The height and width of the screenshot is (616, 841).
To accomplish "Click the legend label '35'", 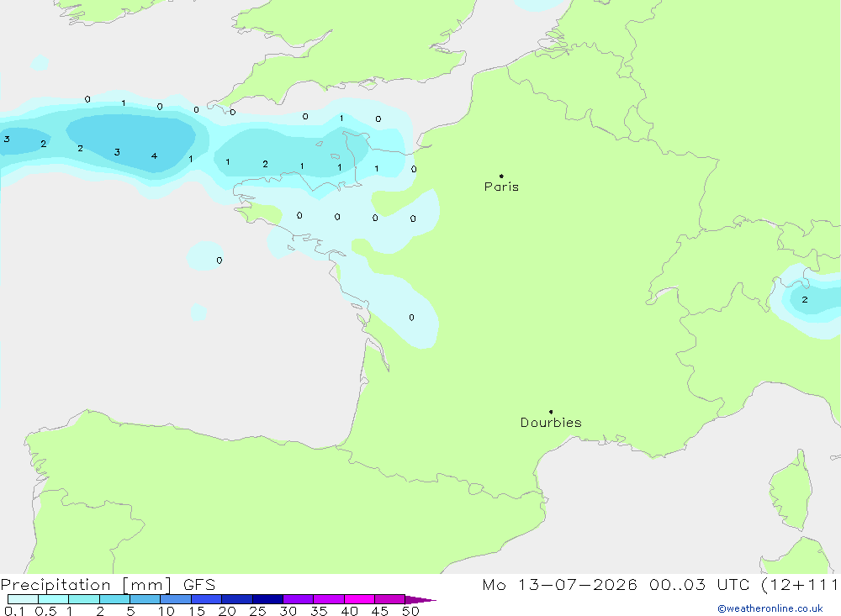I will pos(319,611).
